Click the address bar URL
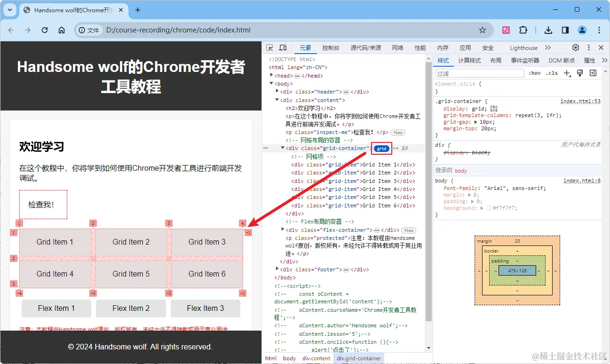The image size is (610, 364). tap(178, 30)
